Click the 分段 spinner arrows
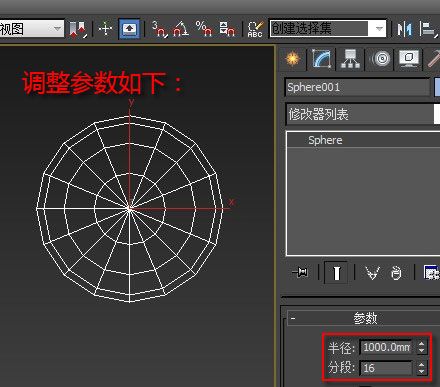This screenshot has height=387, width=440. pos(422,368)
